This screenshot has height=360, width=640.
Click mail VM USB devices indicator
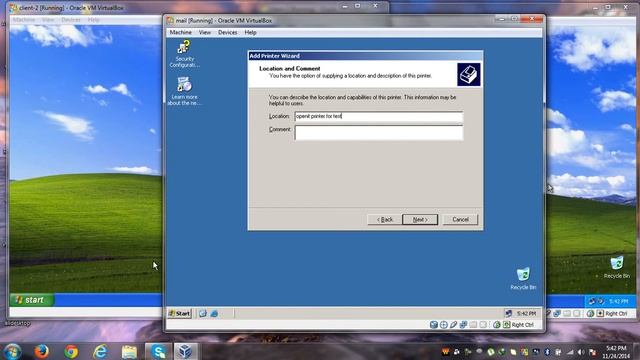pos(453,325)
